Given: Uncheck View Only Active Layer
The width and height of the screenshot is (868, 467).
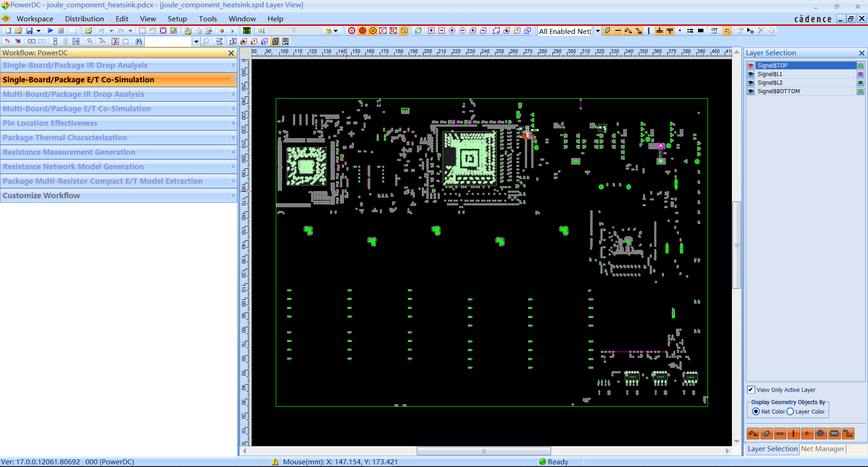Looking at the screenshot, I should point(751,390).
